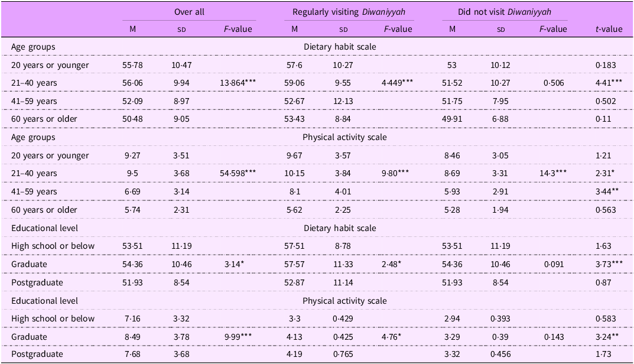Select the overall mean 52·09 cell
Image resolution: width=634 pixels, height=364 pixels.
pyautogui.click(x=132, y=101)
